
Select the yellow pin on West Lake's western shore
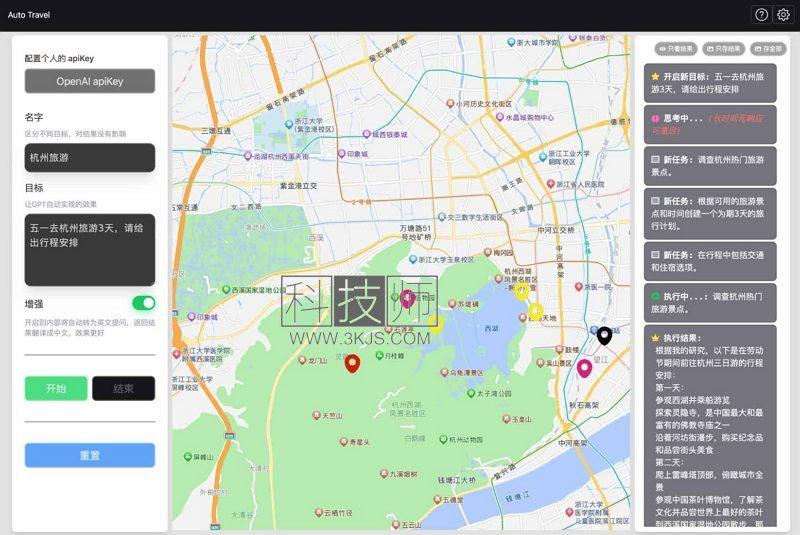(435, 323)
